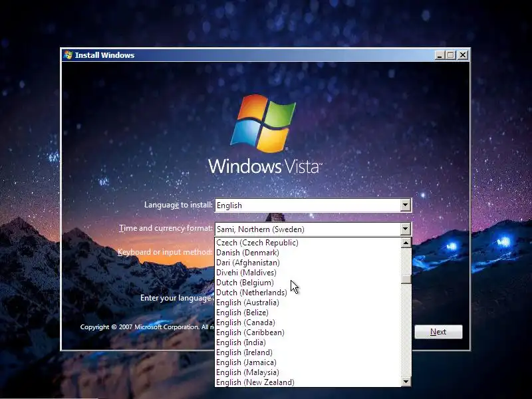The image size is (532, 399).
Task: Select English (Jamaica) format option
Action: click(308, 362)
